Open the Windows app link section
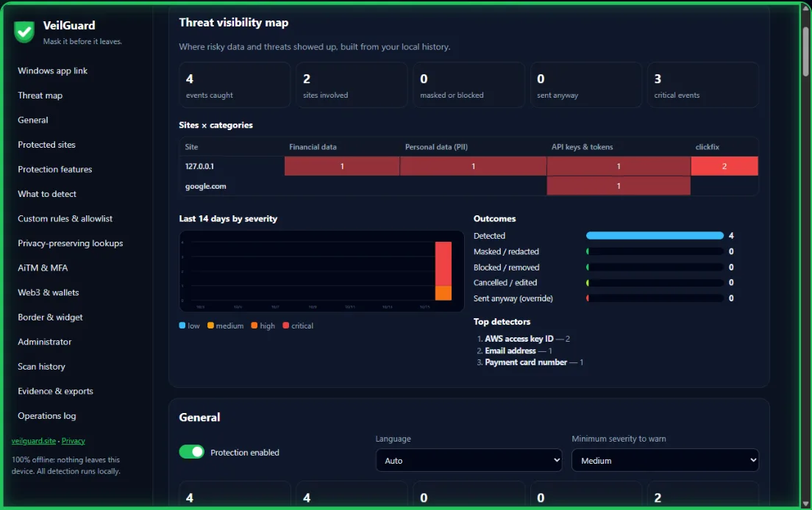 pyautogui.click(x=52, y=71)
